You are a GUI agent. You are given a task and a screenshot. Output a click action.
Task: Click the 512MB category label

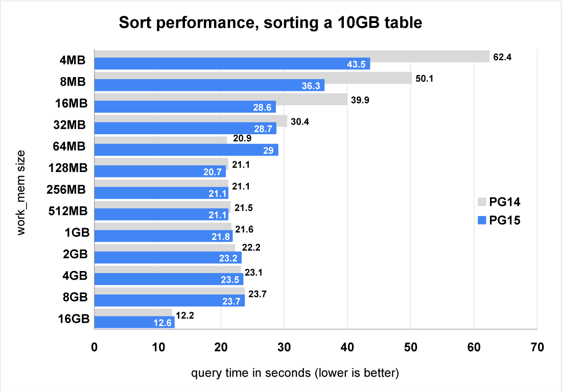pyautogui.click(x=68, y=211)
